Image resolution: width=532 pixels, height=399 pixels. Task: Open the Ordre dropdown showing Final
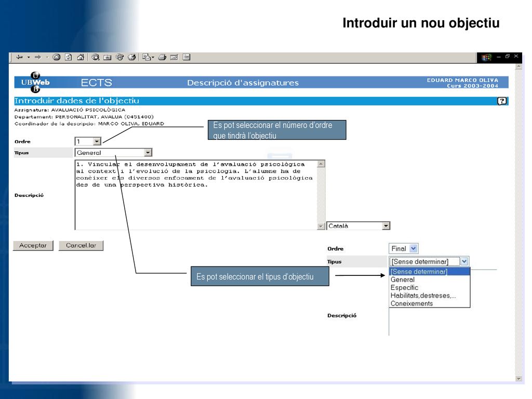click(x=403, y=249)
